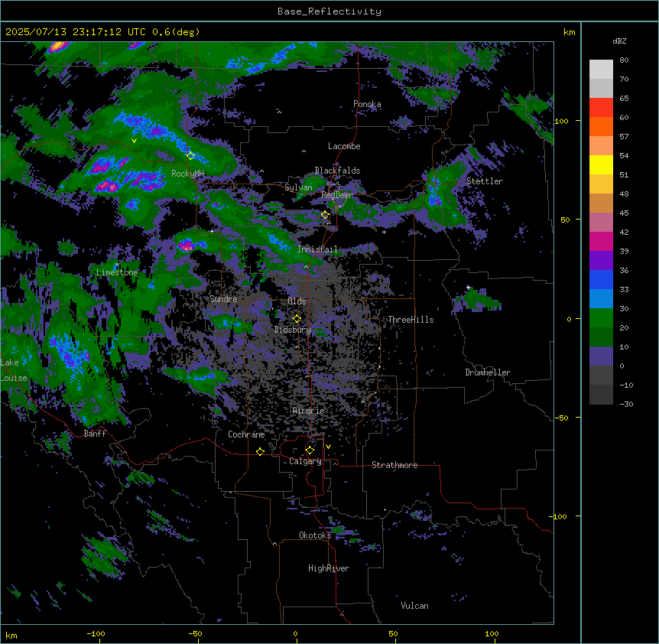
Task: Click the yellow diamond marker beside Calgary
Action: (x=310, y=450)
